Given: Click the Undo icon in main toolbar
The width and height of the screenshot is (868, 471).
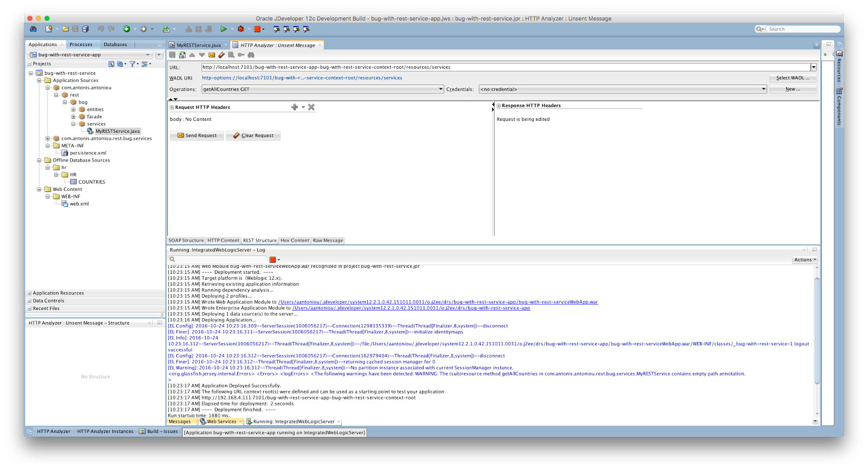Looking at the screenshot, I should pos(100,29).
